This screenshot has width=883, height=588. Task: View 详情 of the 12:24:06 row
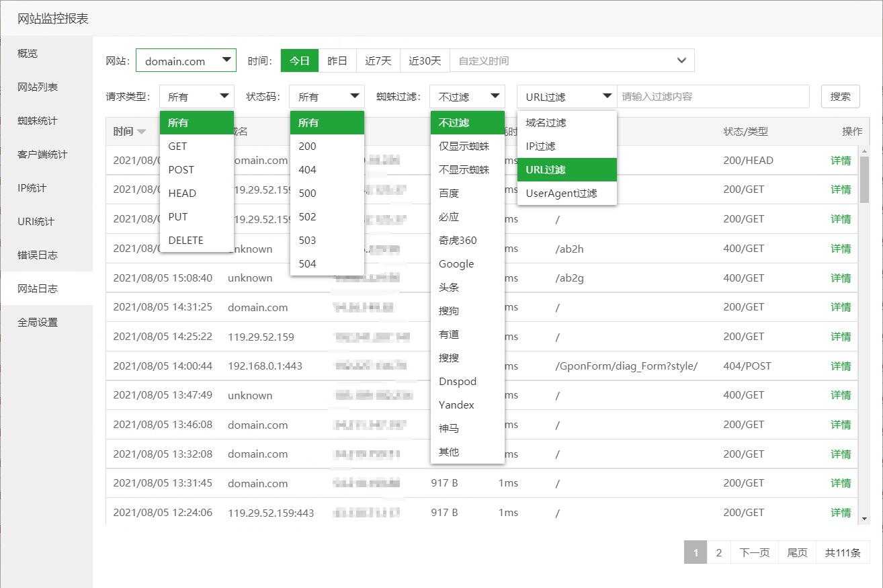pos(841,513)
